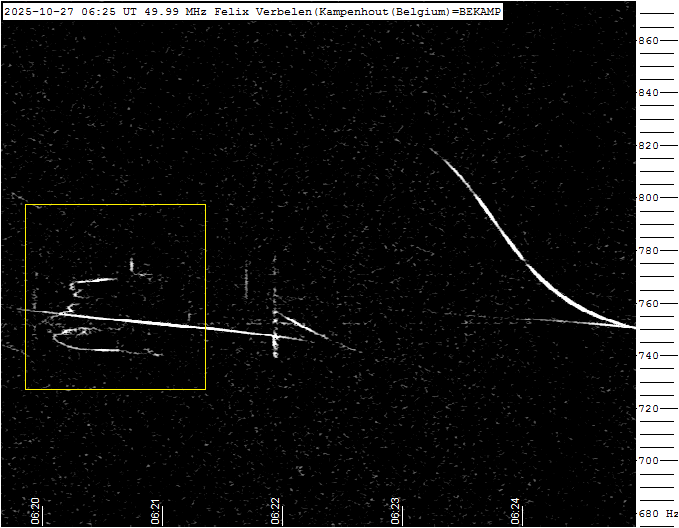
Task: Click the 820 frequency scale label
Action: (x=649, y=146)
